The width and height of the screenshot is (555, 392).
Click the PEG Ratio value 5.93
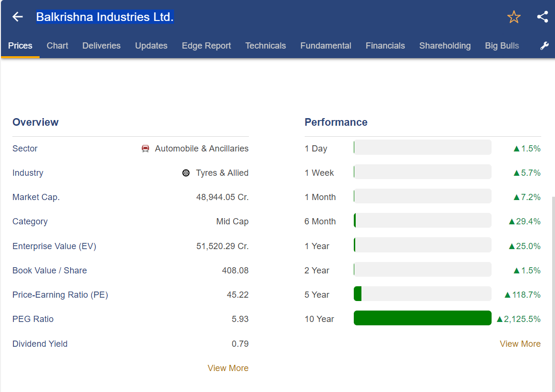[x=240, y=319]
